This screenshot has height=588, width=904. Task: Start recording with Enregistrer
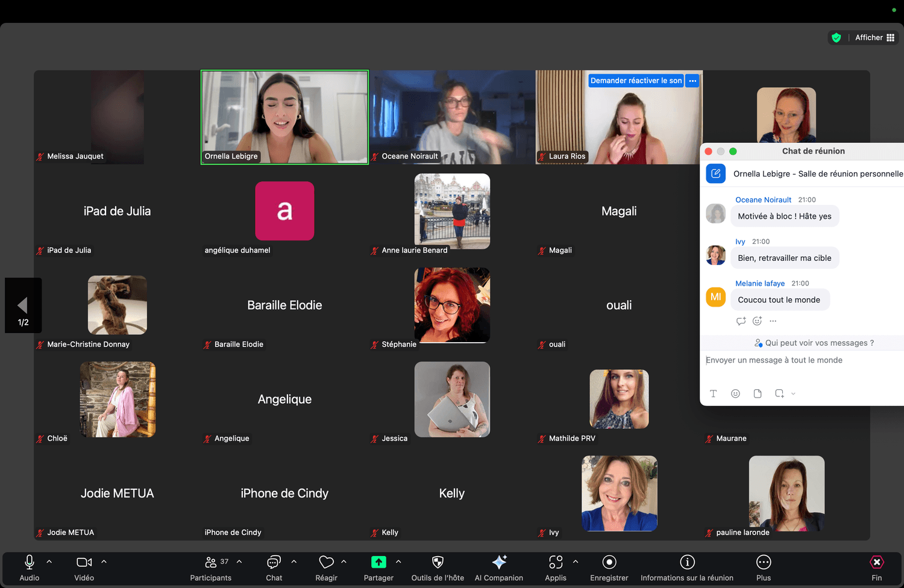tap(609, 568)
